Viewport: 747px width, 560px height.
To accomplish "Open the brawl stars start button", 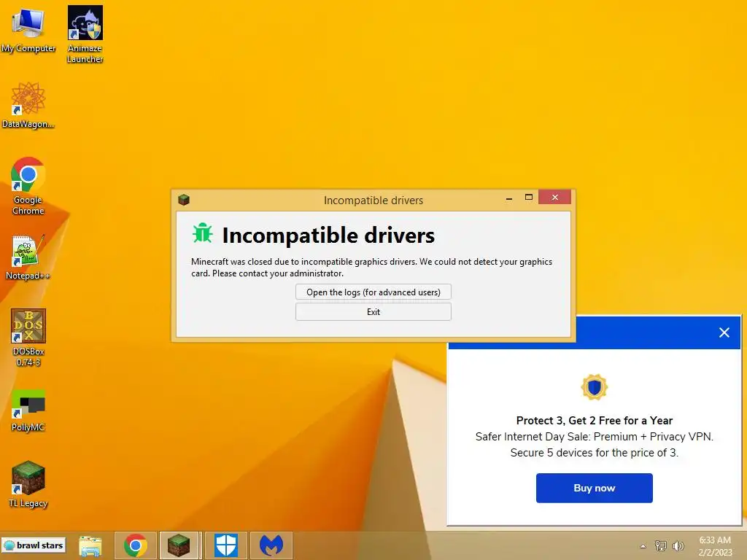I will [x=34, y=545].
